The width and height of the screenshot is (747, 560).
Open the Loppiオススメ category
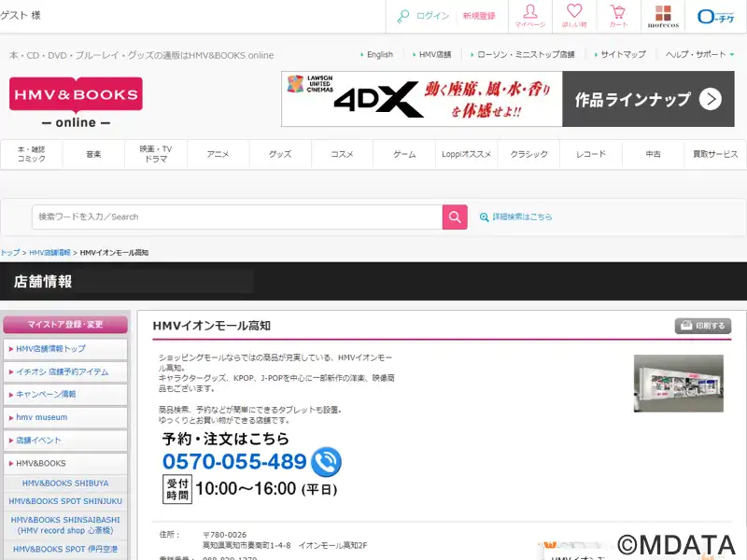466,154
